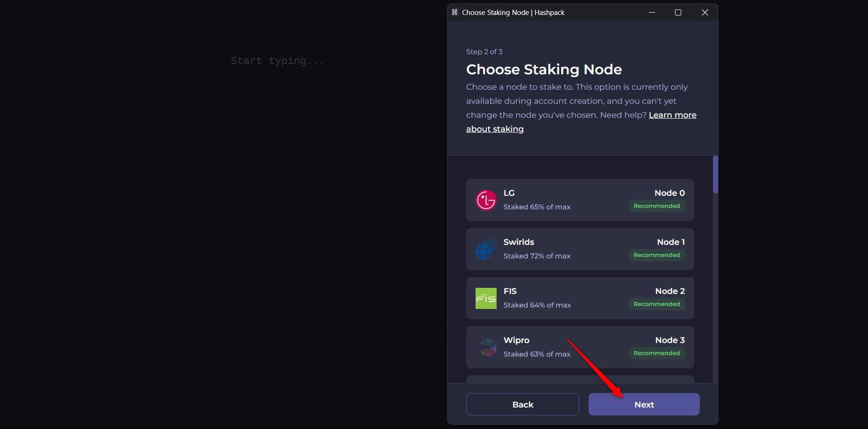Click the 'Node 3' label

(x=670, y=340)
